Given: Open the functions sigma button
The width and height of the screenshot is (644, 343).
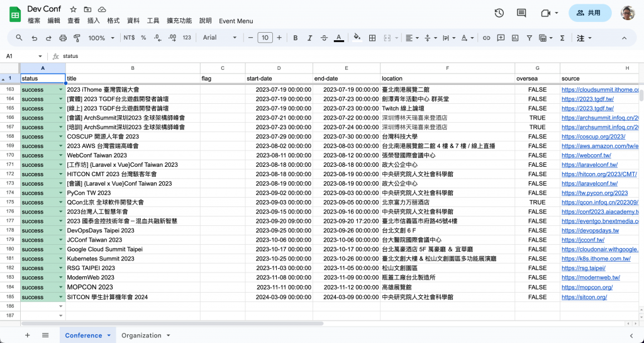Looking at the screenshot, I should coord(562,38).
